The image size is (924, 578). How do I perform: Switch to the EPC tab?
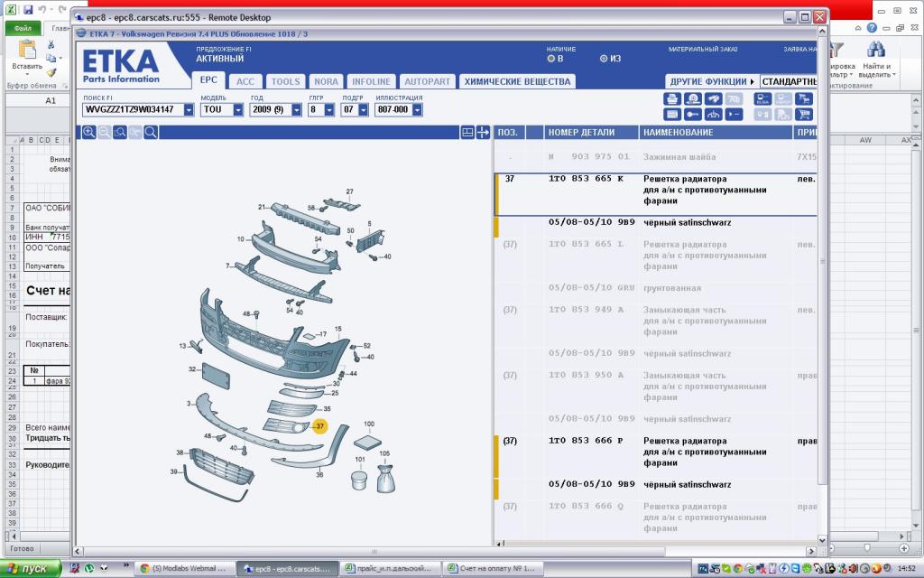[x=208, y=80]
